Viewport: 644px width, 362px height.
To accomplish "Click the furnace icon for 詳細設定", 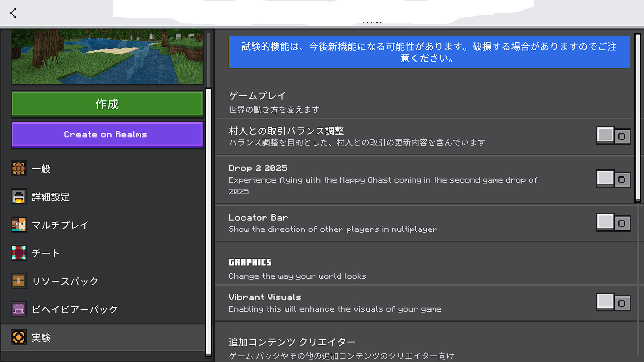I will coord(19,196).
